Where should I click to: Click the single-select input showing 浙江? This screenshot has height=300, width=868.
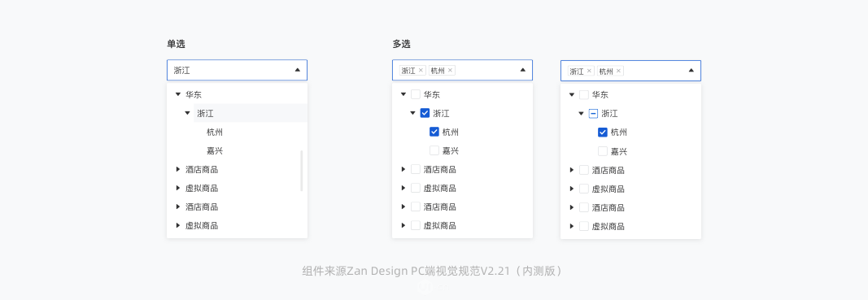pos(237,70)
